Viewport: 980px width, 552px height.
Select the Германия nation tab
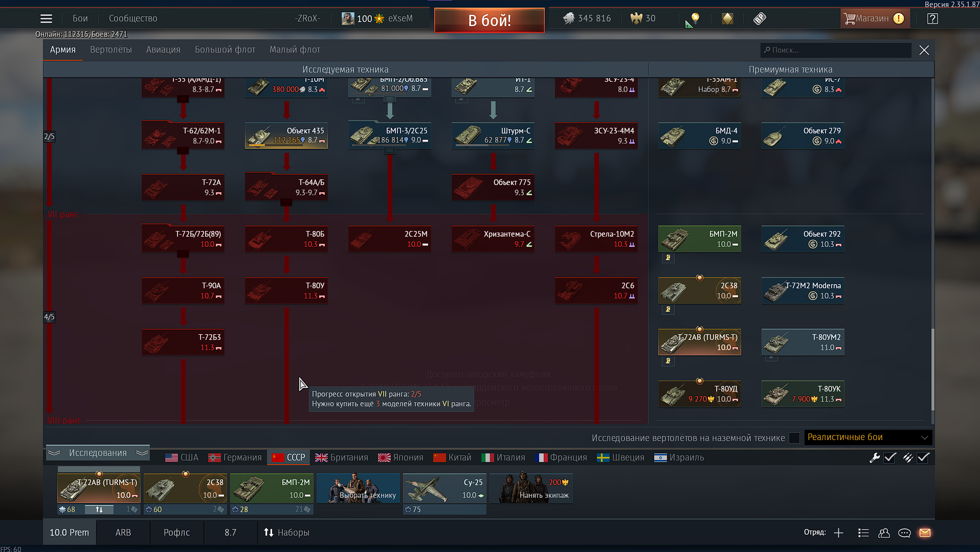click(235, 457)
